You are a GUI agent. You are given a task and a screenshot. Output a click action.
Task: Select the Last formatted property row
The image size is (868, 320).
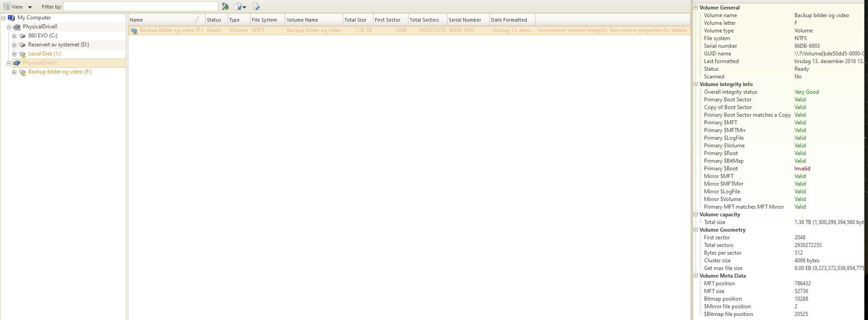783,61
